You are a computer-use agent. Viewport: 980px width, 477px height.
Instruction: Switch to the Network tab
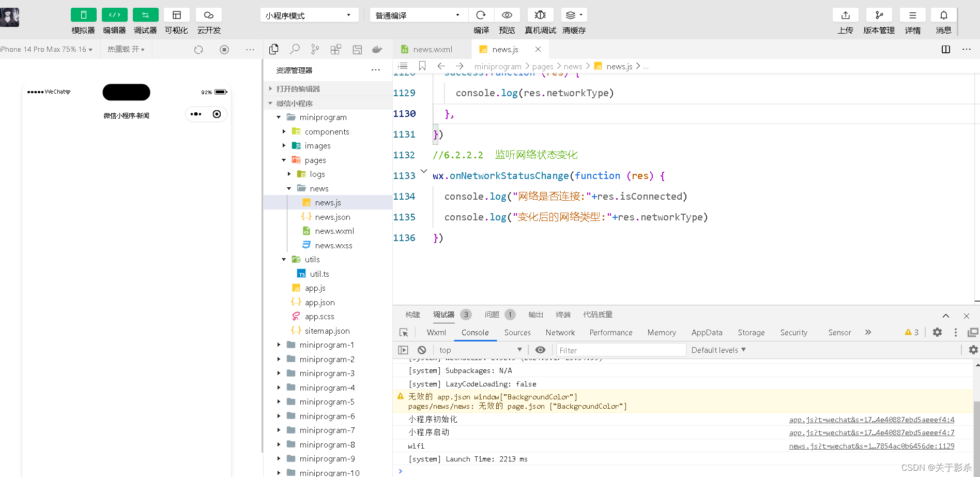coord(560,333)
